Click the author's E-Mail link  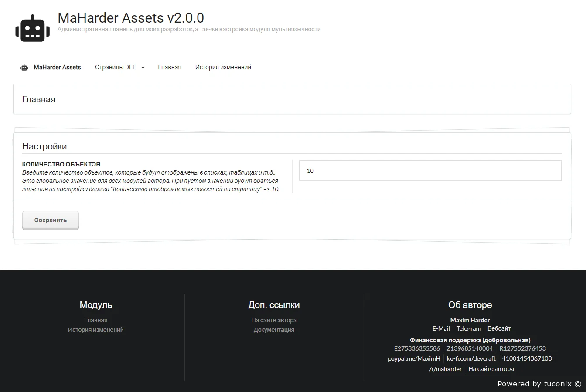[441, 329]
